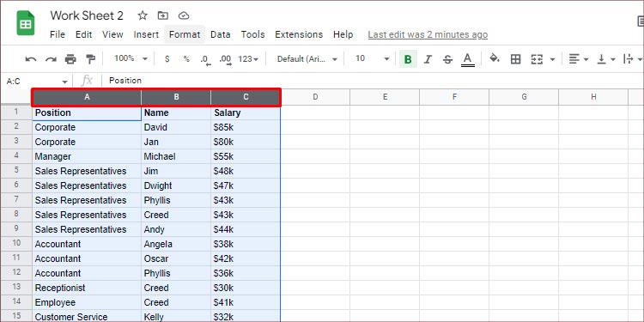This screenshot has height=322, width=644.
Task: Click the $85k salary cell
Action: [x=246, y=127]
